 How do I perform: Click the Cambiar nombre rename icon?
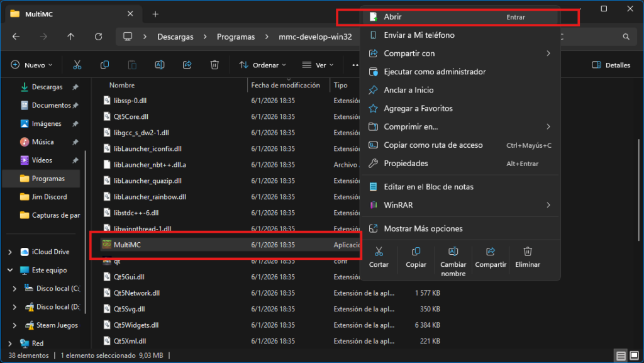point(453,252)
